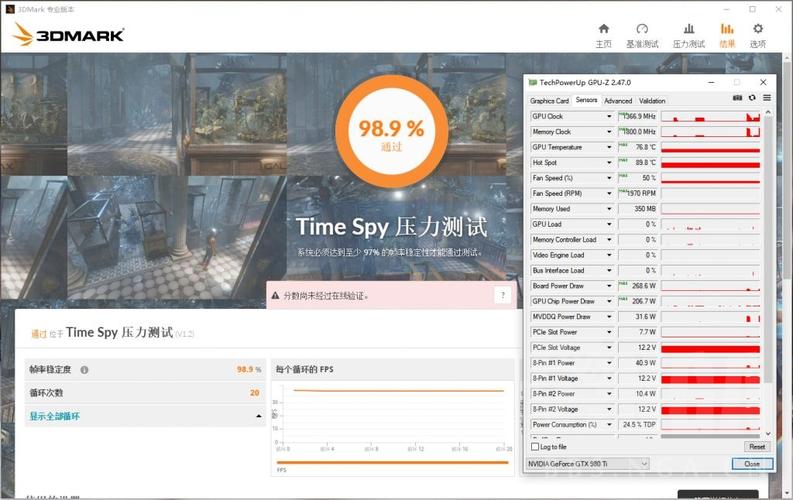Switch to the Validation tab
The image size is (793, 500).
pos(652,101)
